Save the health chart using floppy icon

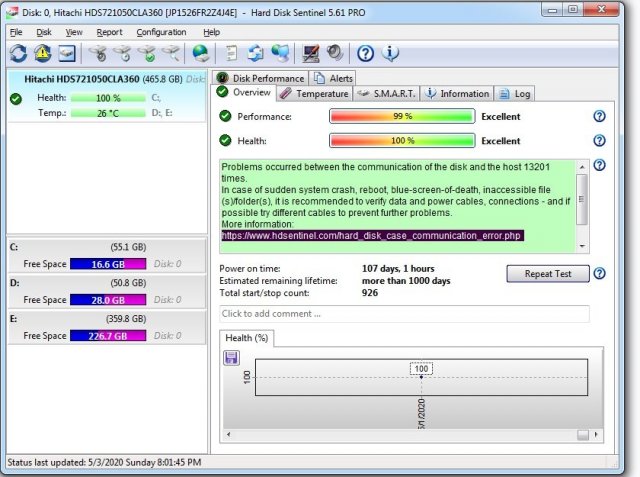pos(232,357)
